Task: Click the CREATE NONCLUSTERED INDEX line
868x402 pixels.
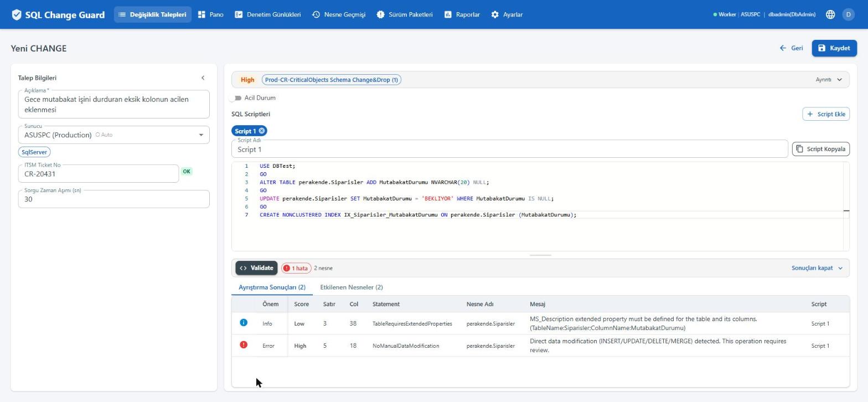Action: (418, 215)
